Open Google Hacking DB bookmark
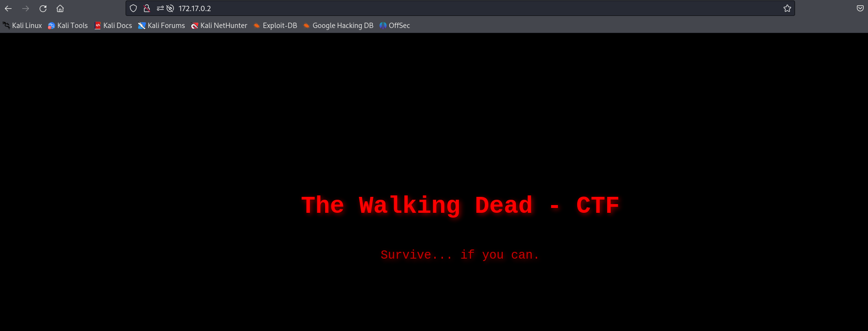Viewport: 868px width, 331px height. click(x=338, y=26)
